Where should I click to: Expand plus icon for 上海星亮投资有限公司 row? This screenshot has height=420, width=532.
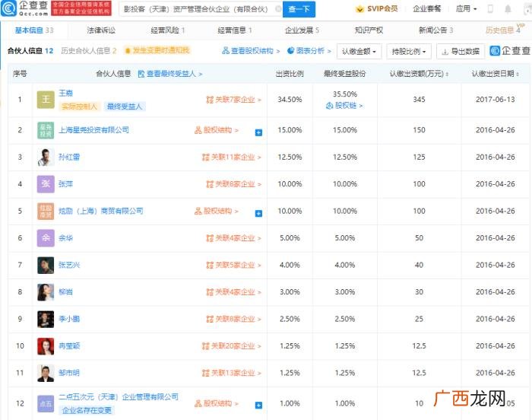(258, 132)
